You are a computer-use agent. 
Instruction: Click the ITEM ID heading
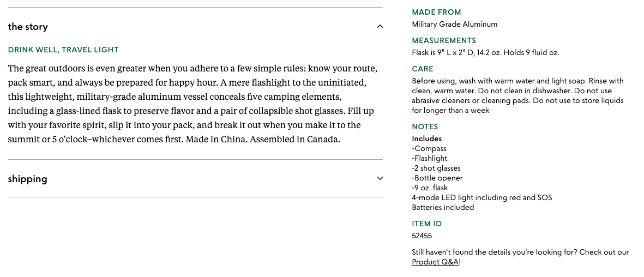[426, 224]
